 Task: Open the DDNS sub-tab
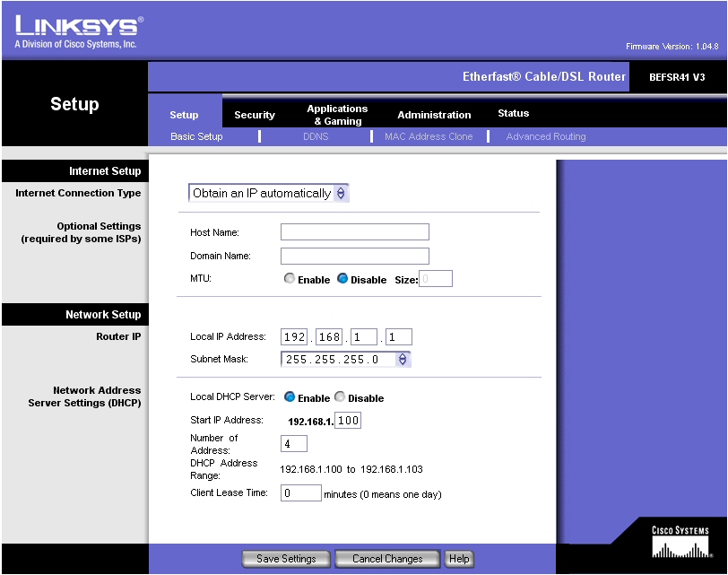pos(316,136)
